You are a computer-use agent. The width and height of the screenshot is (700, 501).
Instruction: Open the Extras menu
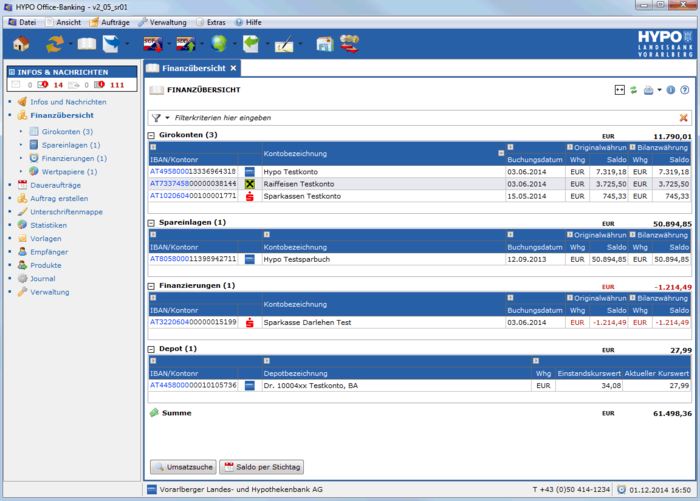coord(211,22)
